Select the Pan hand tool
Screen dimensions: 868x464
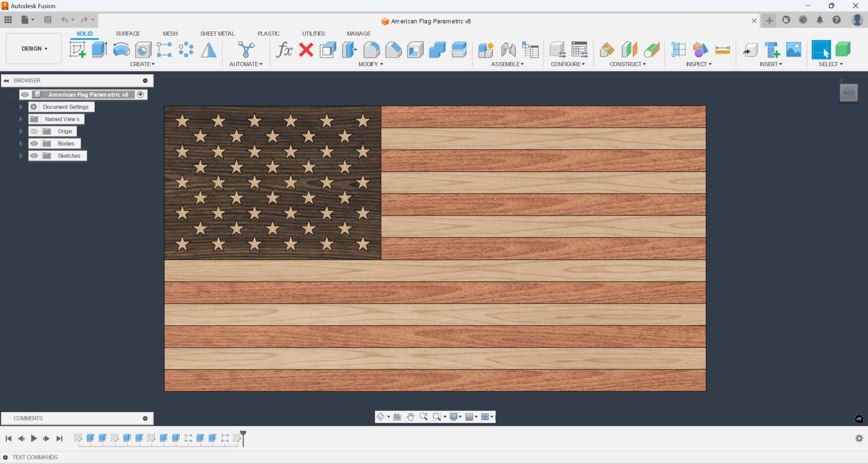coord(410,417)
